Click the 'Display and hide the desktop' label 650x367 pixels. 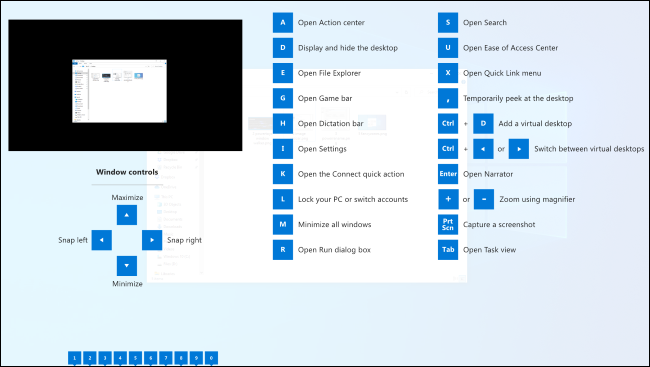(348, 48)
